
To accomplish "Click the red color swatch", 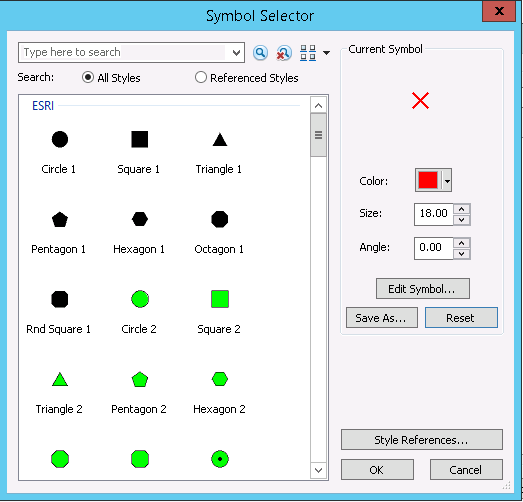I will click(x=428, y=180).
